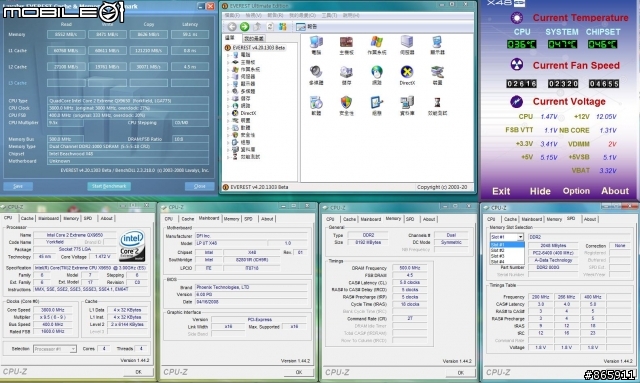
Task: Open the Multimedia speaker icon in EVEREST
Action: pos(316,72)
